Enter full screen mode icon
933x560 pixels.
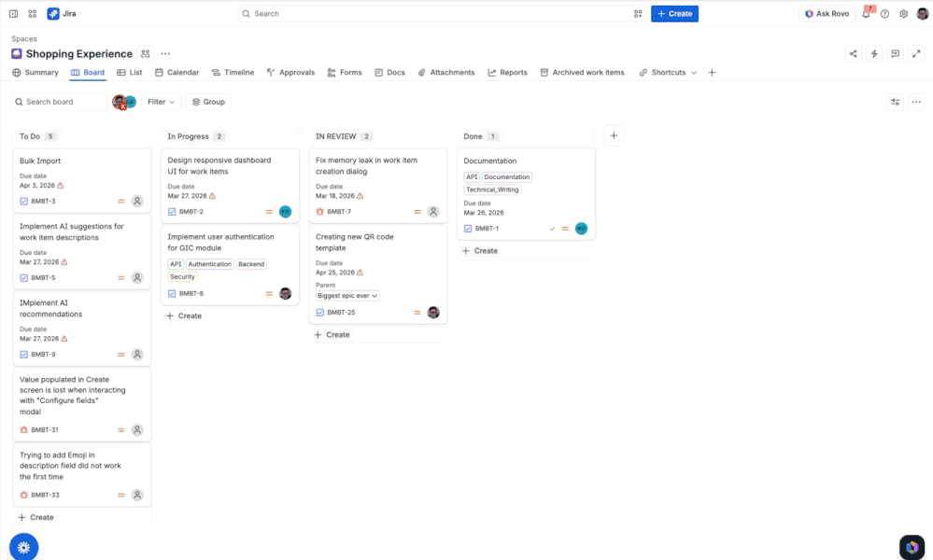[916, 53]
